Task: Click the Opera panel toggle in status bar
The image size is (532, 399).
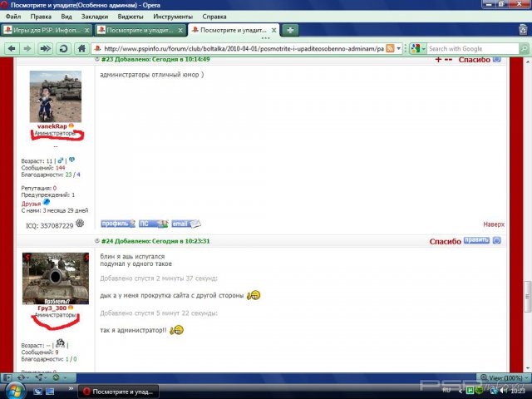Action: click(7, 377)
